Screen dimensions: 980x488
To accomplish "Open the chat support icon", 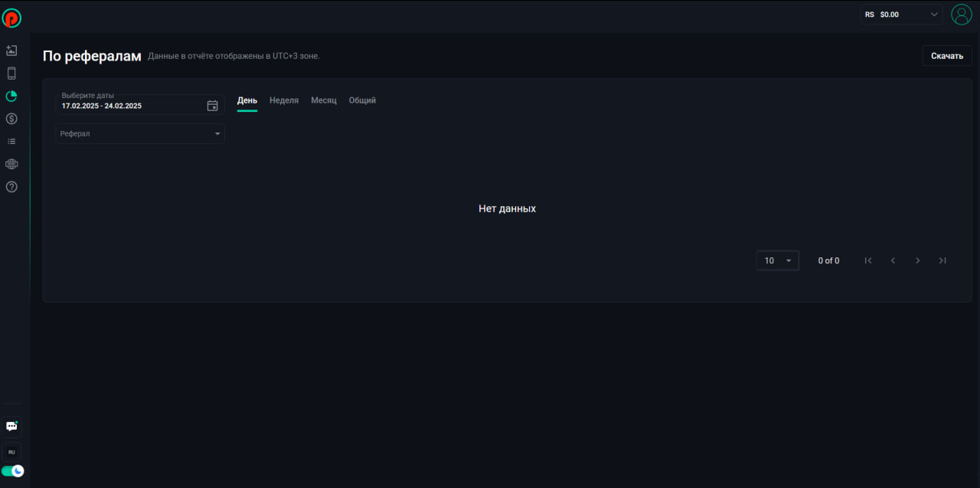I will (x=11, y=426).
